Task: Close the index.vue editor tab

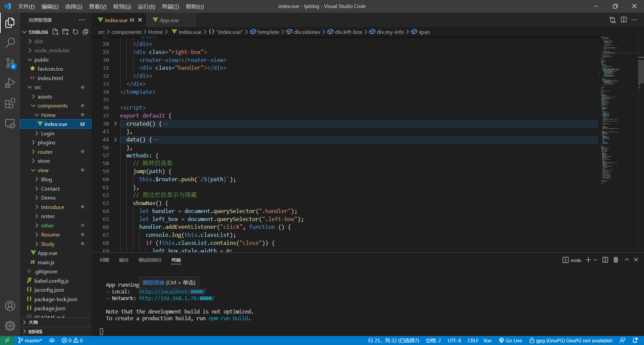Action: (x=140, y=20)
